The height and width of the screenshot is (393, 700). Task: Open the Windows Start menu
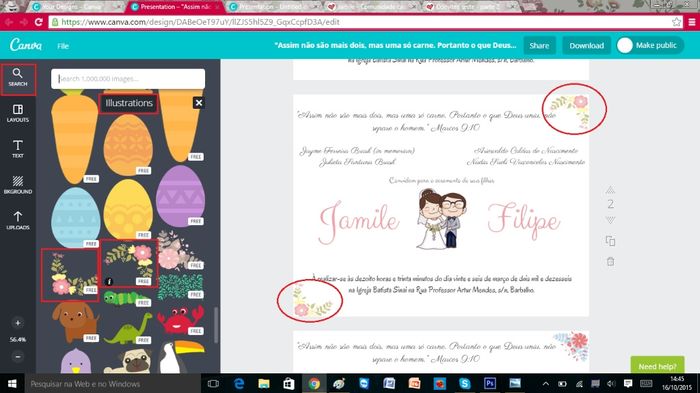click(x=12, y=384)
